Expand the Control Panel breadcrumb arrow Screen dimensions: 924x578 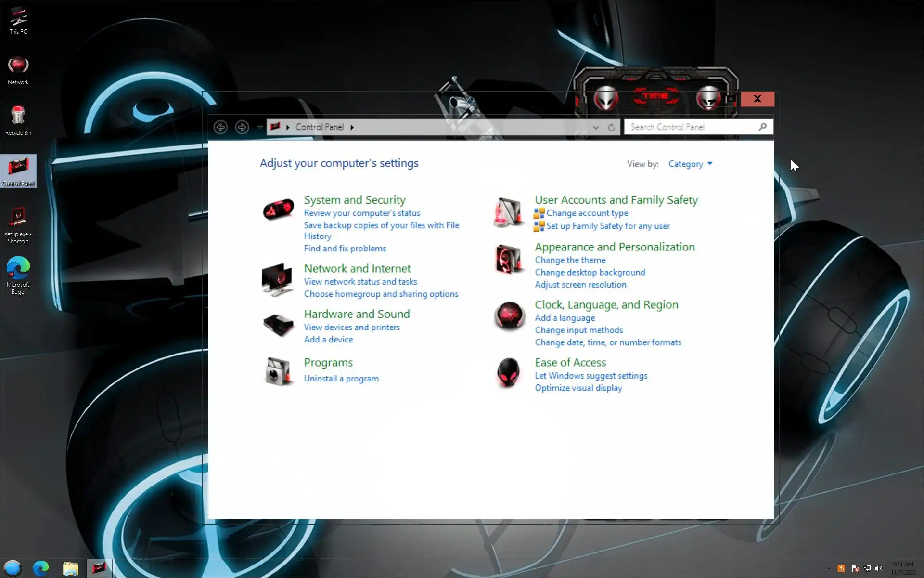(352, 127)
